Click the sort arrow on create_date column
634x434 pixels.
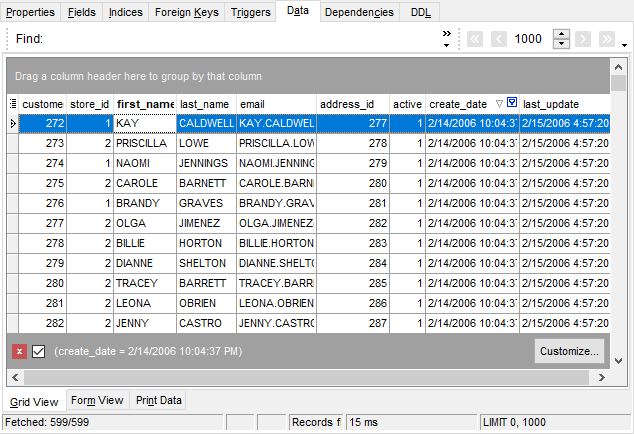(x=499, y=103)
